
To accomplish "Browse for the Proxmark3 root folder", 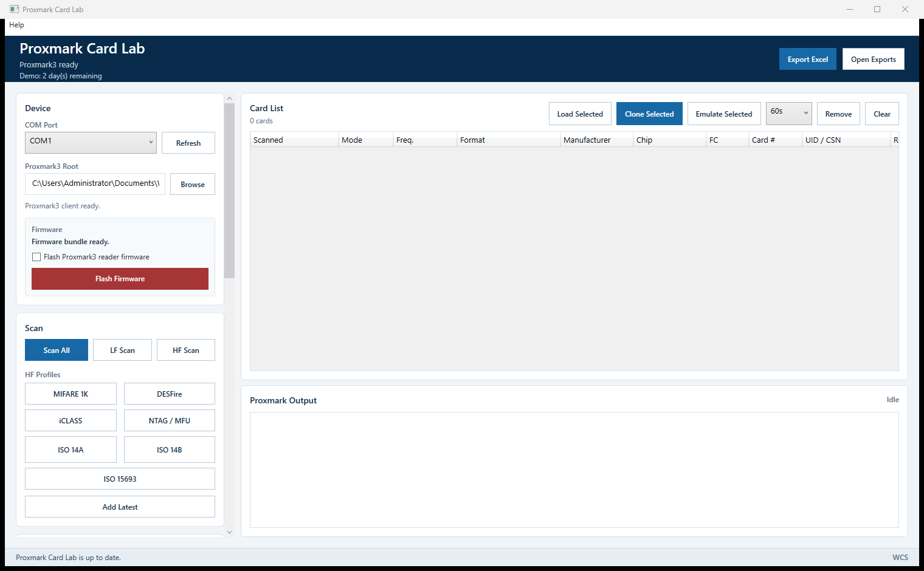I will (193, 184).
